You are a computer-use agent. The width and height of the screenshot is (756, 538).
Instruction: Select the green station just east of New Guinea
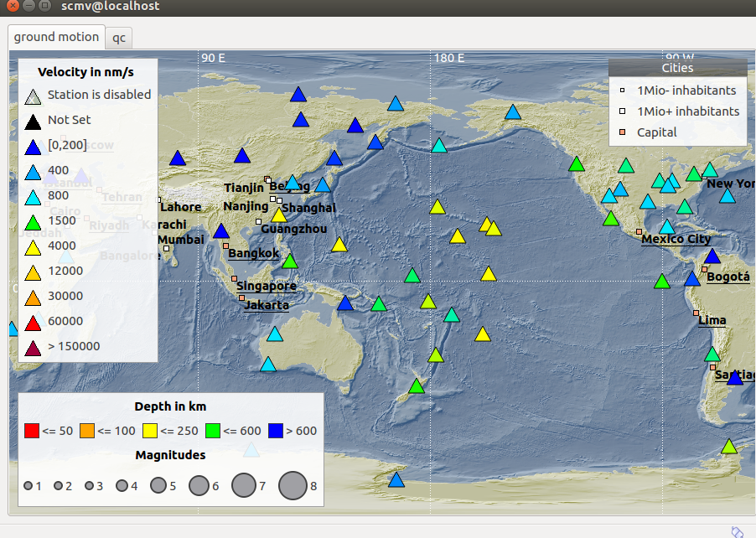[379, 303]
